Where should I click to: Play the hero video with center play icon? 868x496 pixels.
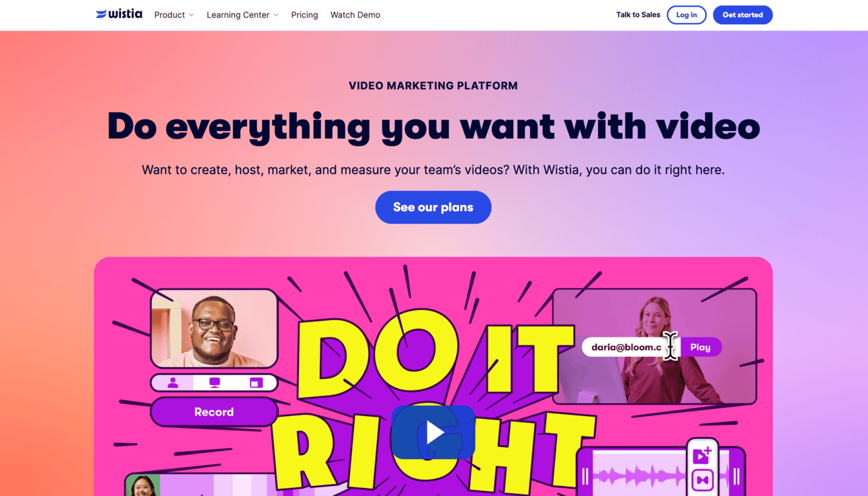433,432
